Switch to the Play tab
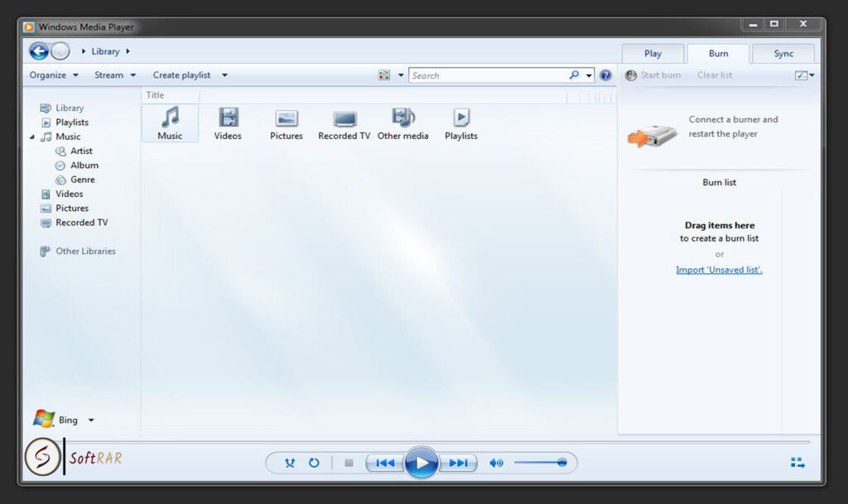The height and width of the screenshot is (504, 848). coord(653,54)
